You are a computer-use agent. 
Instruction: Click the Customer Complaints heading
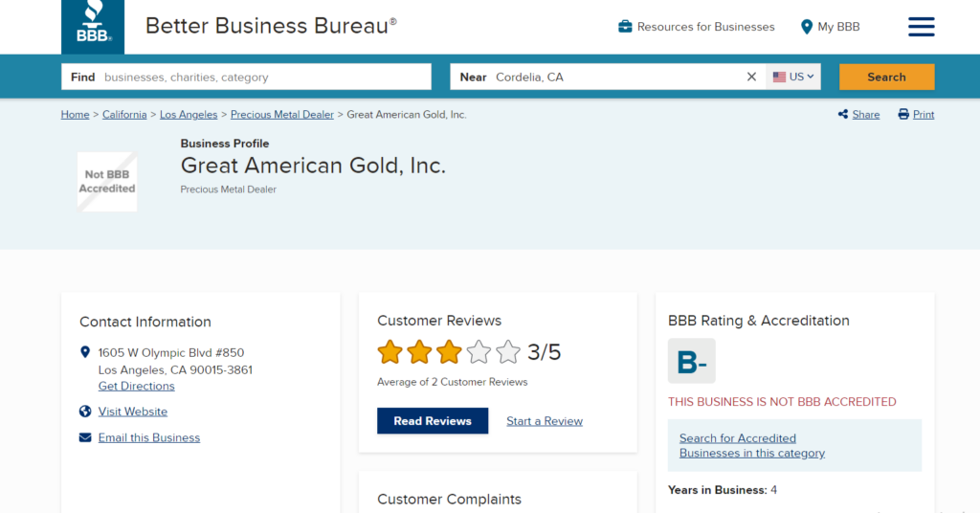[449, 500]
